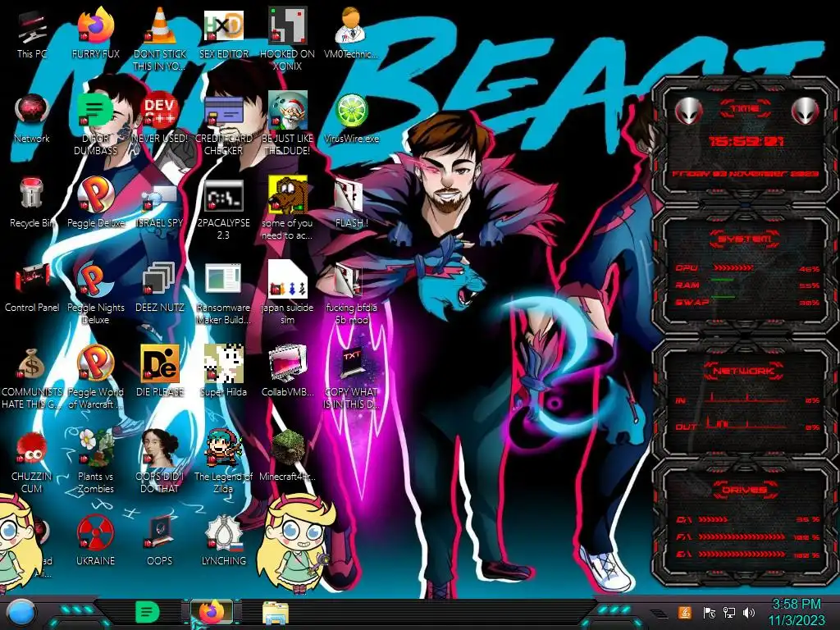The height and width of the screenshot is (630, 840).
Task: Open the COPY WHAT IS IN THIS D... text file
Action: coord(351,378)
